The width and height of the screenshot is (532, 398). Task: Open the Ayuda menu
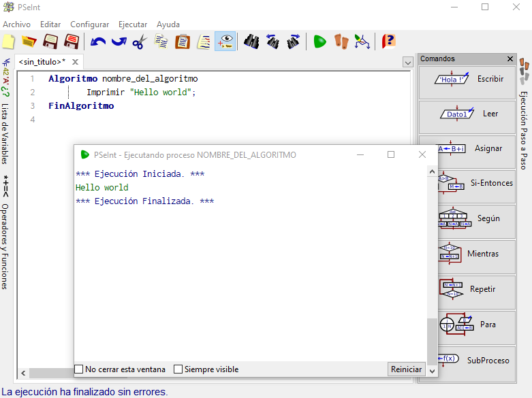click(x=168, y=24)
